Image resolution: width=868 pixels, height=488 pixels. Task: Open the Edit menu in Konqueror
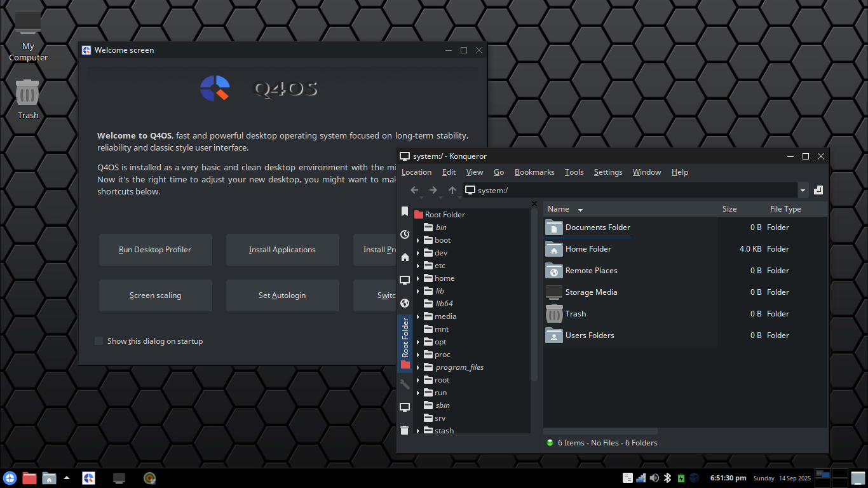(x=449, y=172)
